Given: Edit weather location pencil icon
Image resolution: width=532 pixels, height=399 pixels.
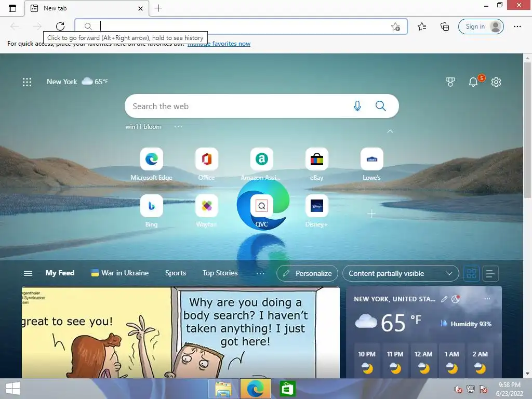Looking at the screenshot, I should click(444, 299).
